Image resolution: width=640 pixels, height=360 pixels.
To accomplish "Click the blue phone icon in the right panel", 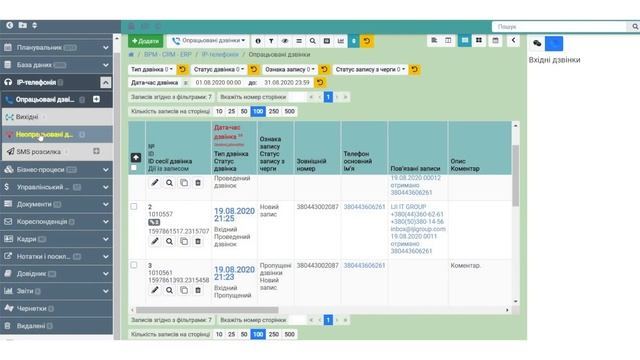I will (554, 43).
